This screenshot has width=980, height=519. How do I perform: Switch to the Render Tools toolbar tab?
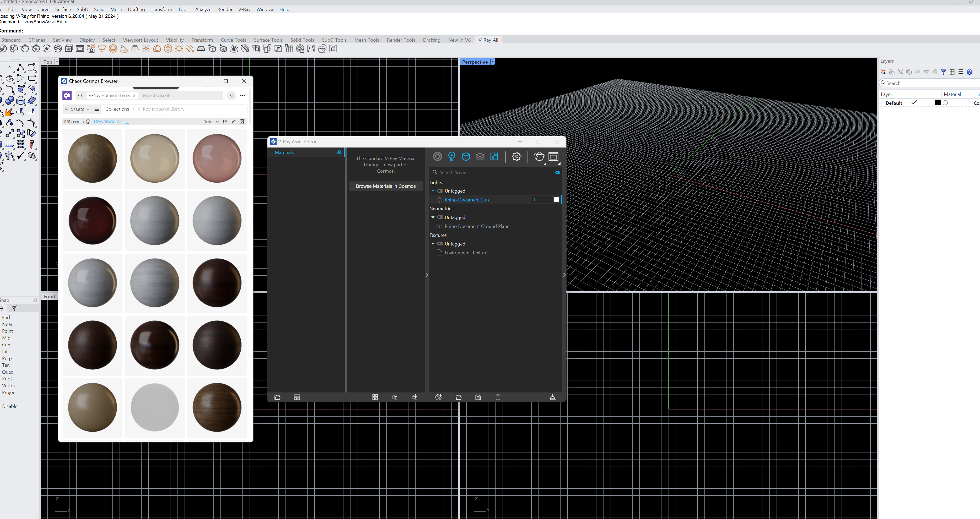click(401, 40)
